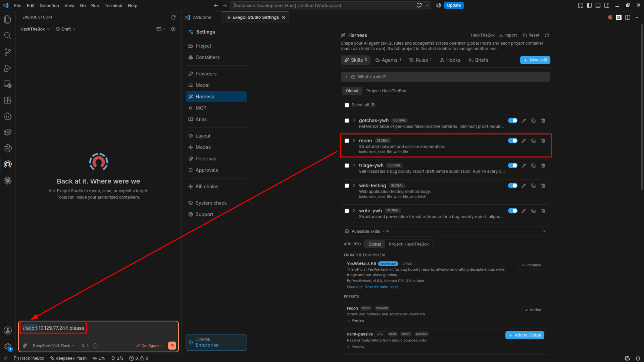
Task: Click the Update button in title bar
Action: (x=453, y=5)
